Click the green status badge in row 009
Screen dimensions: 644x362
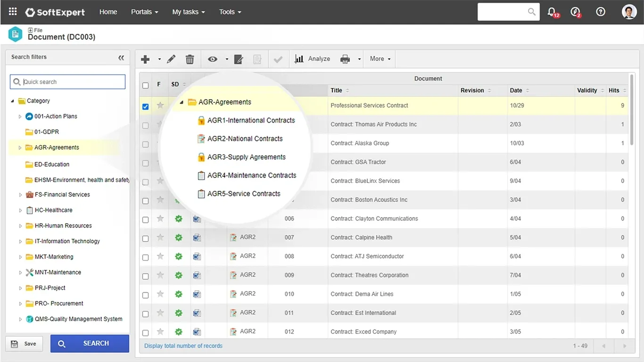[x=178, y=275]
